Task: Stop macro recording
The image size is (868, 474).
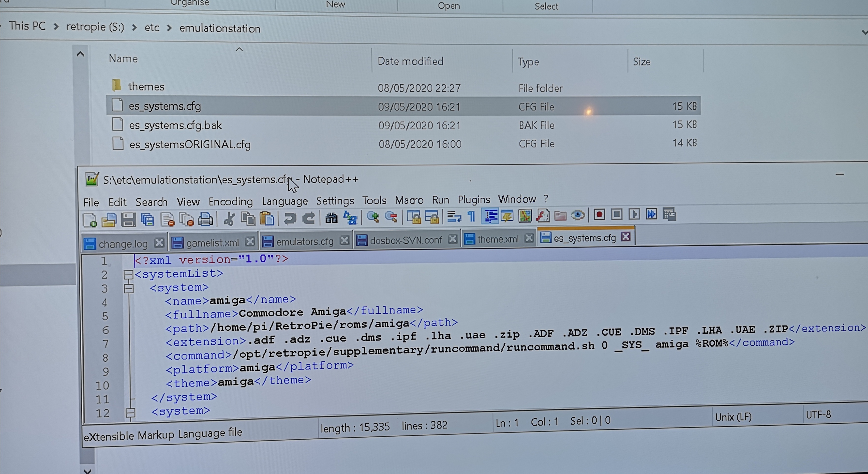Action: [x=617, y=214]
